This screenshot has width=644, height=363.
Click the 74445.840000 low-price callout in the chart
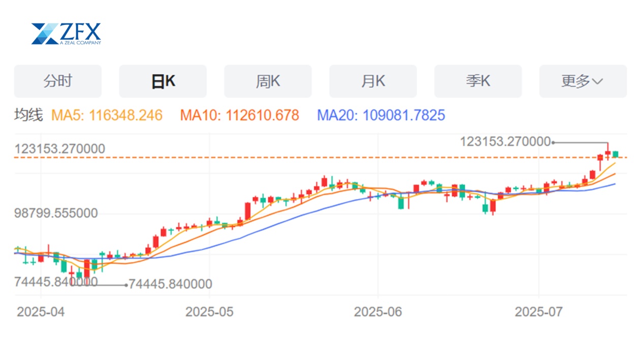click(x=171, y=285)
